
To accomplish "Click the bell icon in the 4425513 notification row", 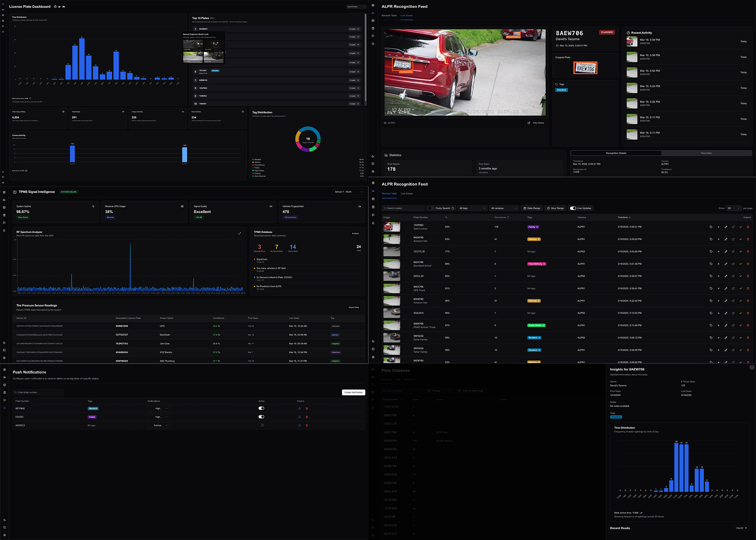I will [300, 426].
